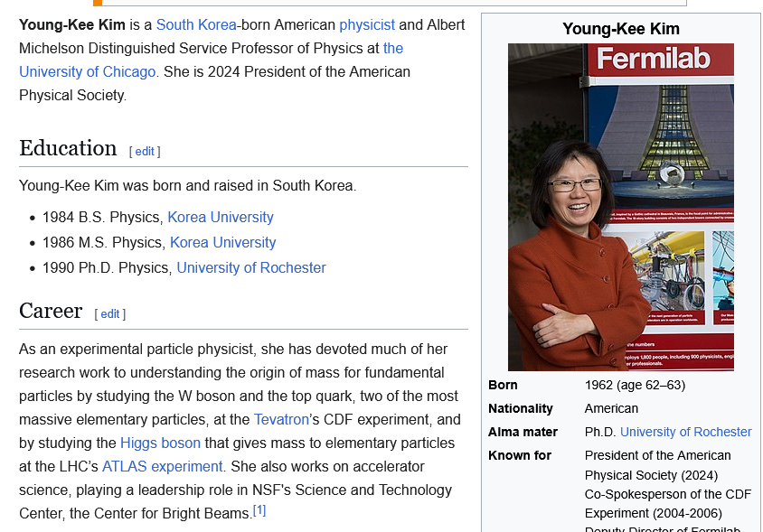Select text President of the American Physical Society (2024)

click(x=658, y=465)
